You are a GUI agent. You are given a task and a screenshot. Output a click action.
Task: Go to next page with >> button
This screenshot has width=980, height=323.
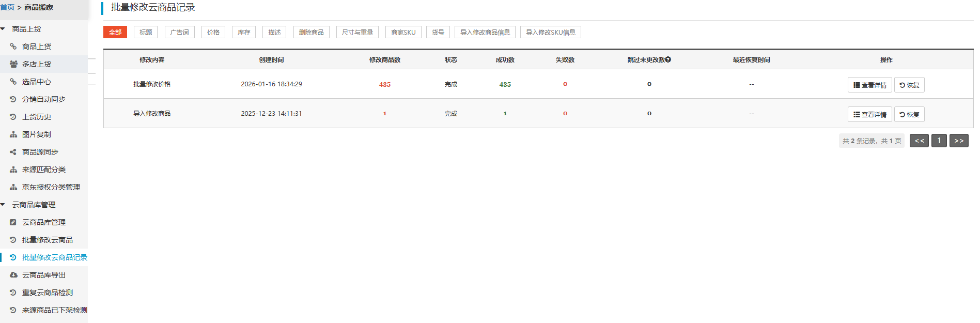[958, 141]
